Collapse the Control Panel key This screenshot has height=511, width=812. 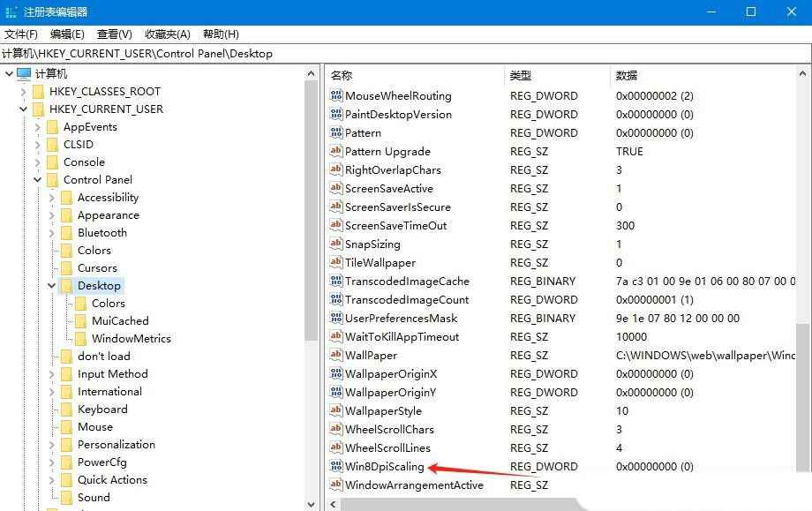(x=37, y=179)
